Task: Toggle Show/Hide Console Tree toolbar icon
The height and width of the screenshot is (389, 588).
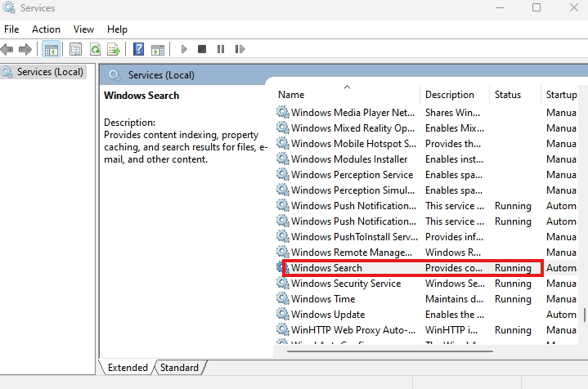Action: pos(51,49)
